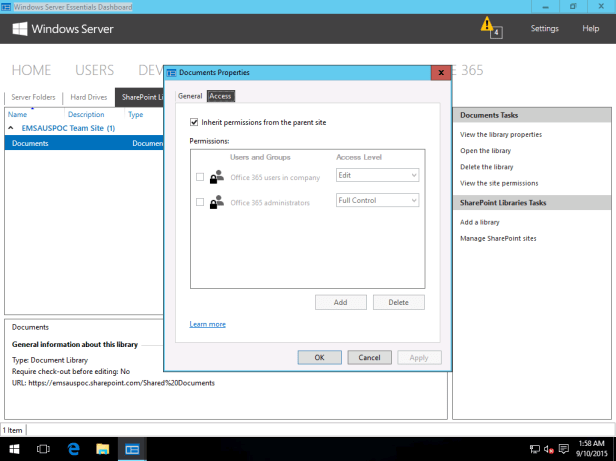Collapse the EMSAUSPOC Team Site group
This screenshot has height=461, width=616.
click(12, 128)
